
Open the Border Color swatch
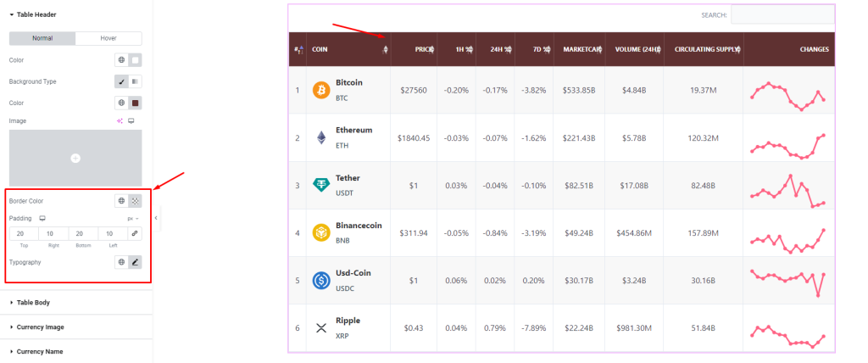pyautogui.click(x=135, y=201)
